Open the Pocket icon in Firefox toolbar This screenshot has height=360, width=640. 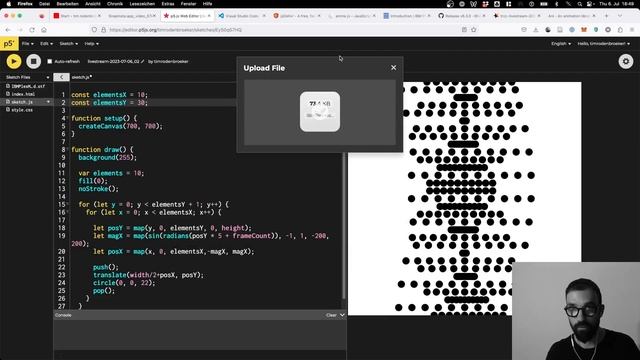pyautogui.click(x=524, y=30)
